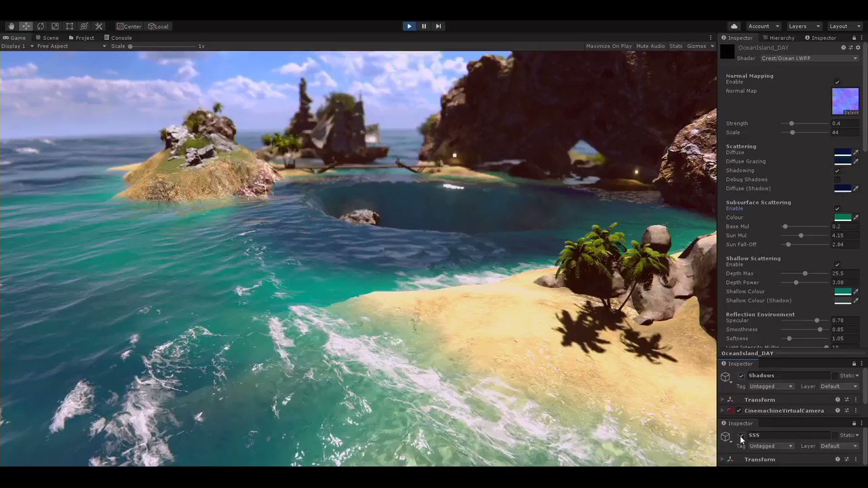Open the Tag dropdown for Shadows object

[771, 386]
